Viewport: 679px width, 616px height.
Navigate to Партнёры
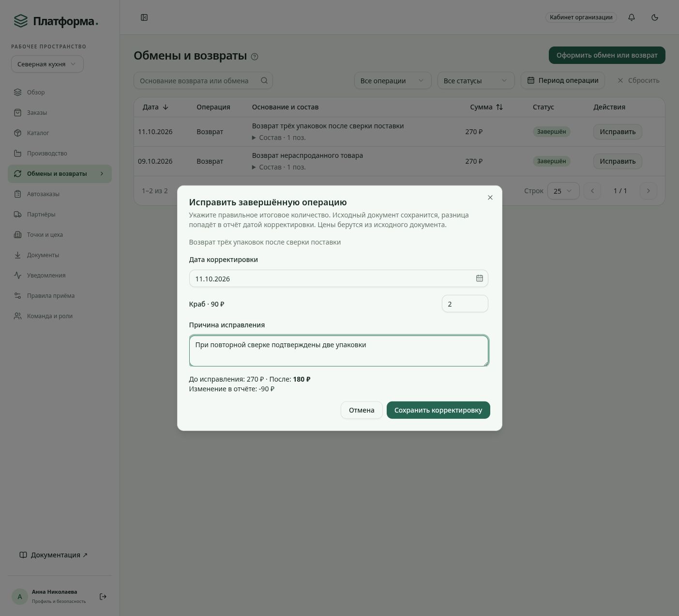(x=60, y=215)
